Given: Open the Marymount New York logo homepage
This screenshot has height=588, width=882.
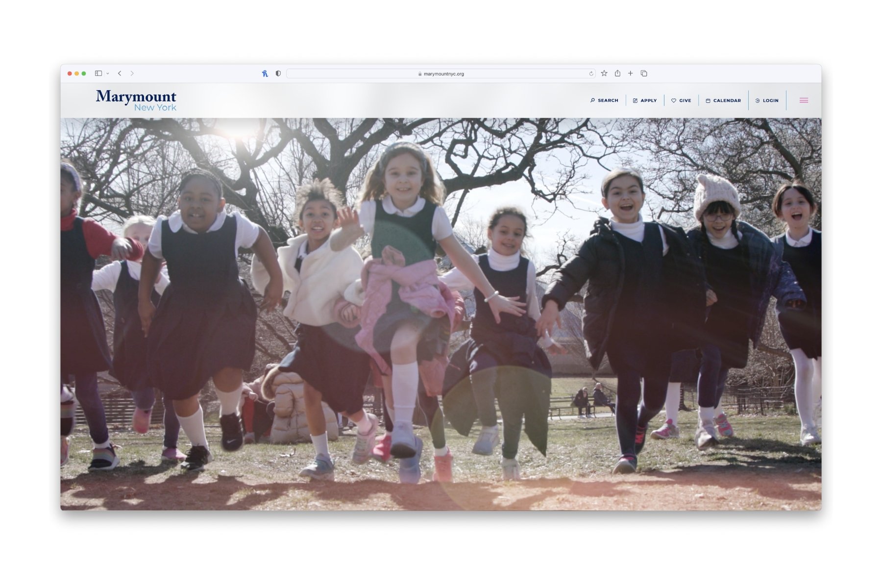Looking at the screenshot, I should 136,100.
